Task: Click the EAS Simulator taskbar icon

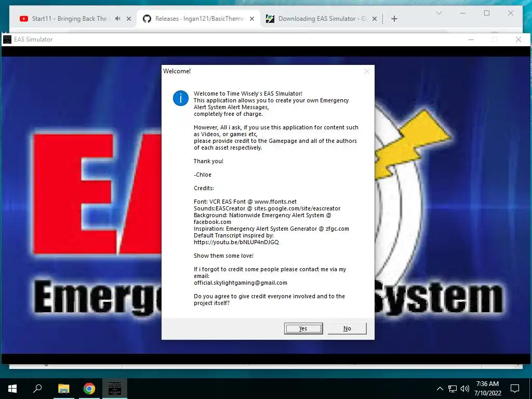Action: [x=115, y=389]
